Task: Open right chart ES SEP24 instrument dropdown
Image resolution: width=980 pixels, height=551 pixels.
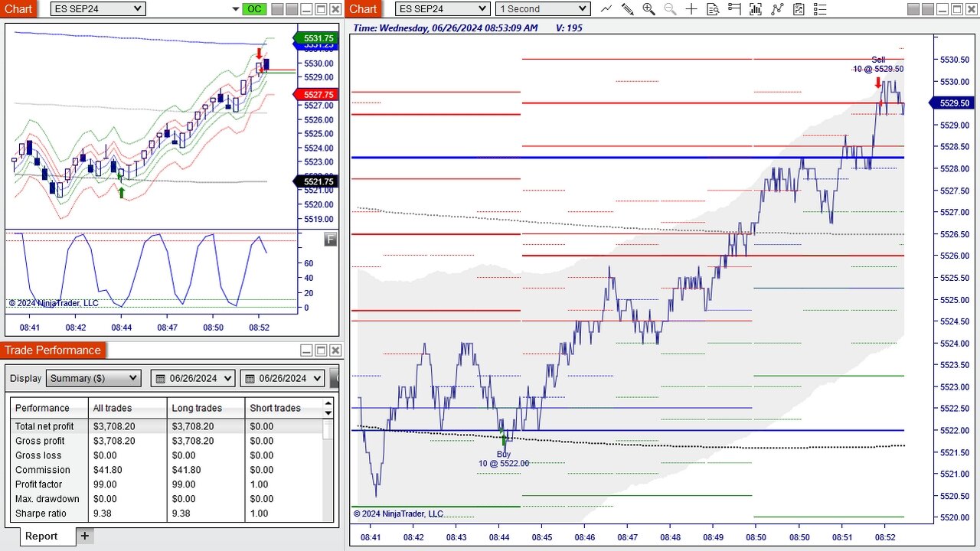Action: pos(443,8)
